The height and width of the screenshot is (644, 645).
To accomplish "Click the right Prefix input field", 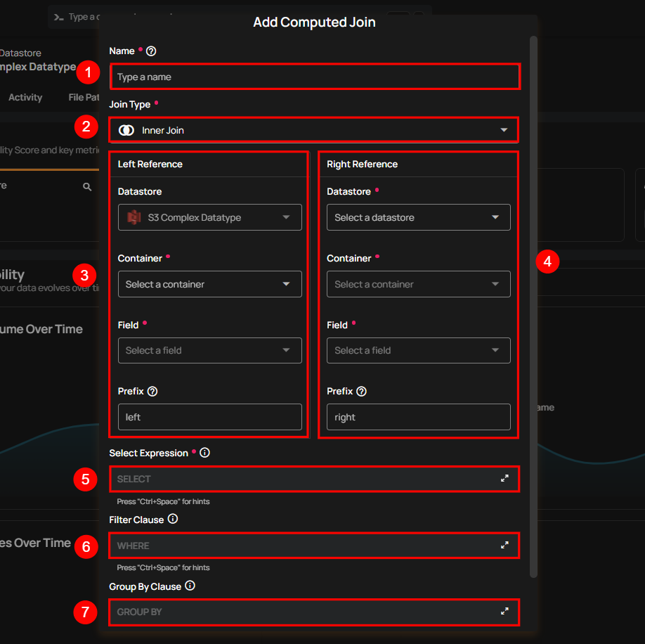I will (418, 417).
